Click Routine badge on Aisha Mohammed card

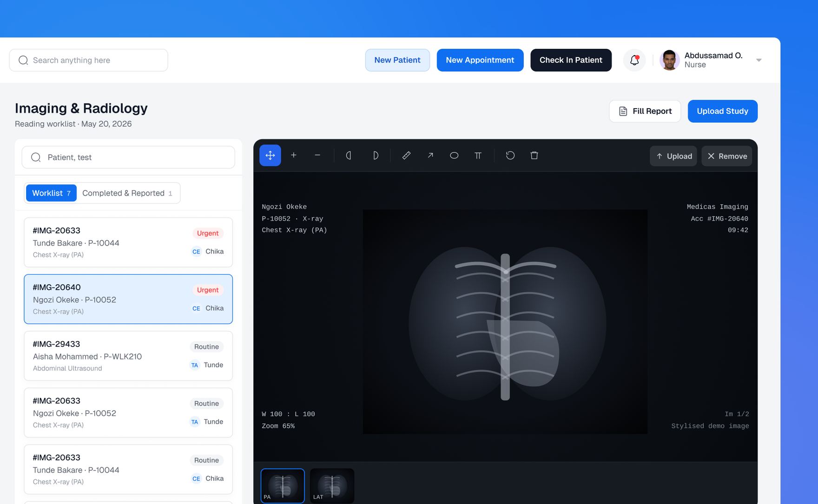coord(206,347)
